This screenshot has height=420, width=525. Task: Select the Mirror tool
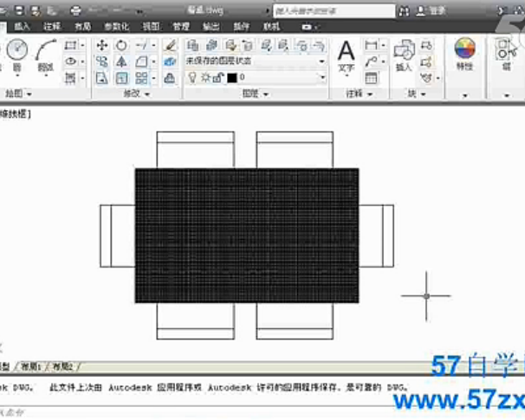121,61
